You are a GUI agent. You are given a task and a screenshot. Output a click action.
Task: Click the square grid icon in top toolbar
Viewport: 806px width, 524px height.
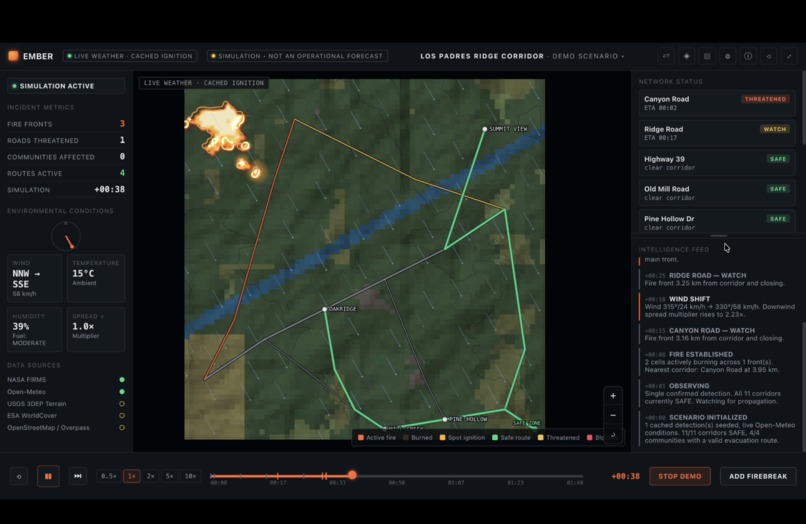707,56
